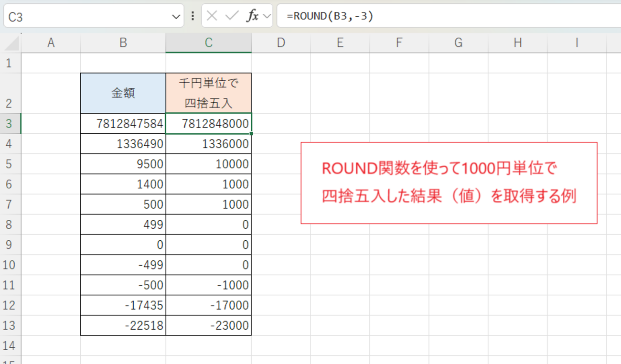Viewport: 621px width, 364px height.
Task: Select column C header
Action: coord(209,43)
